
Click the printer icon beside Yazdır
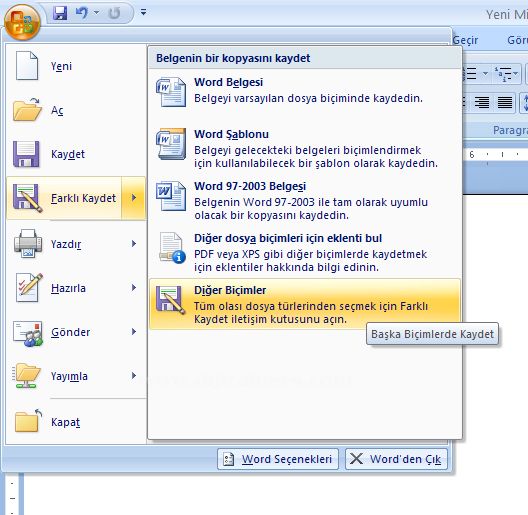[x=28, y=244]
